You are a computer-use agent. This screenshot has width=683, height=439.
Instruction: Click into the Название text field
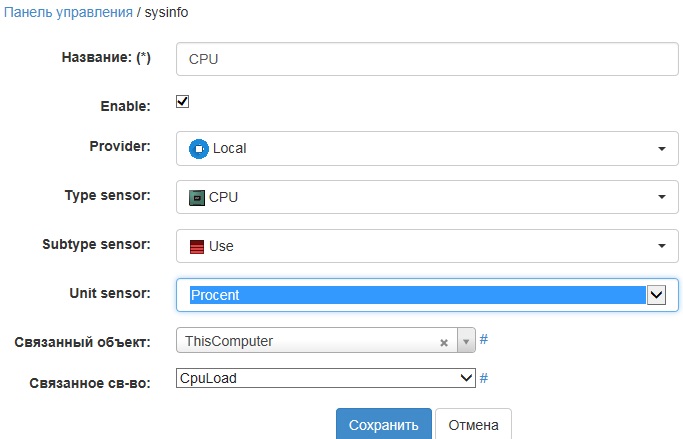[x=425, y=58]
